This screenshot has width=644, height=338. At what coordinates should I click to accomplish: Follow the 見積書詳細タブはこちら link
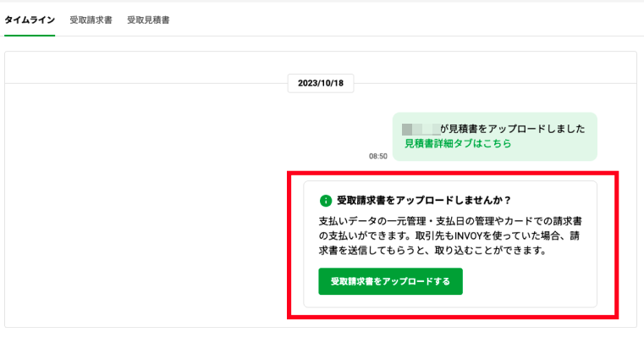click(x=458, y=143)
